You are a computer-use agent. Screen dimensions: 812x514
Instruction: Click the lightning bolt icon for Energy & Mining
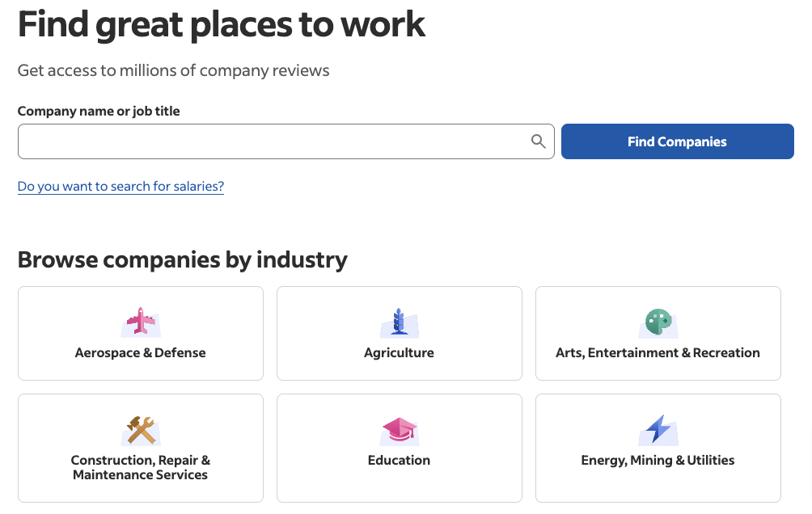658,429
